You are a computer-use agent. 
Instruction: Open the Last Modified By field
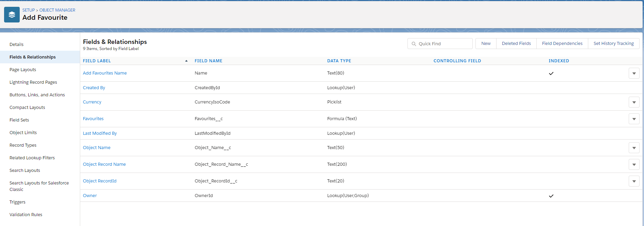coord(100,133)
